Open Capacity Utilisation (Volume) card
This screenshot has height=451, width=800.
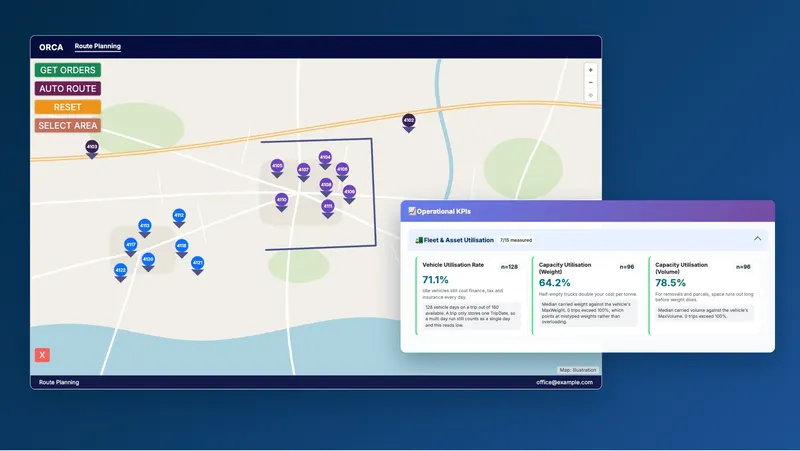(x=702, y=296)
